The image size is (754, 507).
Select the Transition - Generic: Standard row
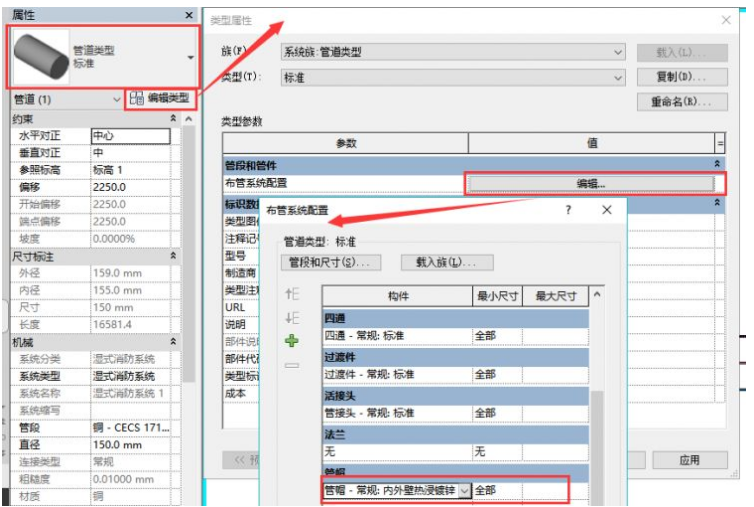tap(455, 374)
